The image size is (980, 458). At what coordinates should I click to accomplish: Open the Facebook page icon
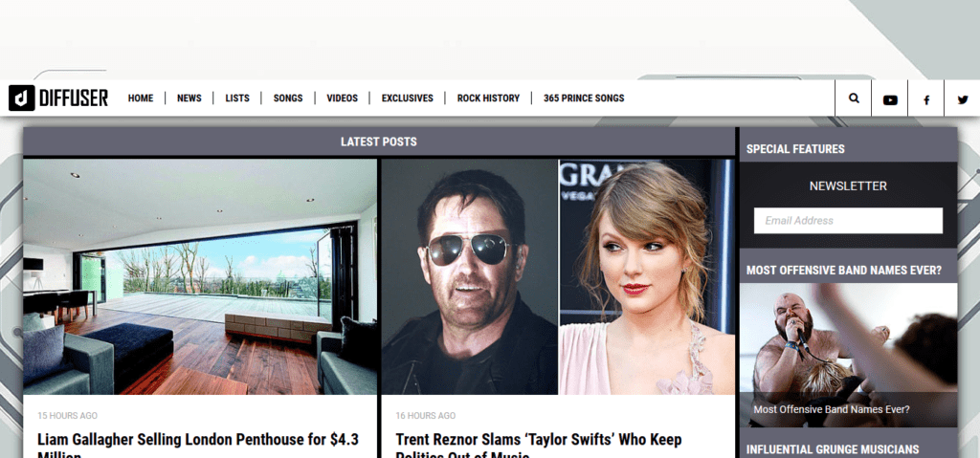pyautogui.click(x=926, y=99)
